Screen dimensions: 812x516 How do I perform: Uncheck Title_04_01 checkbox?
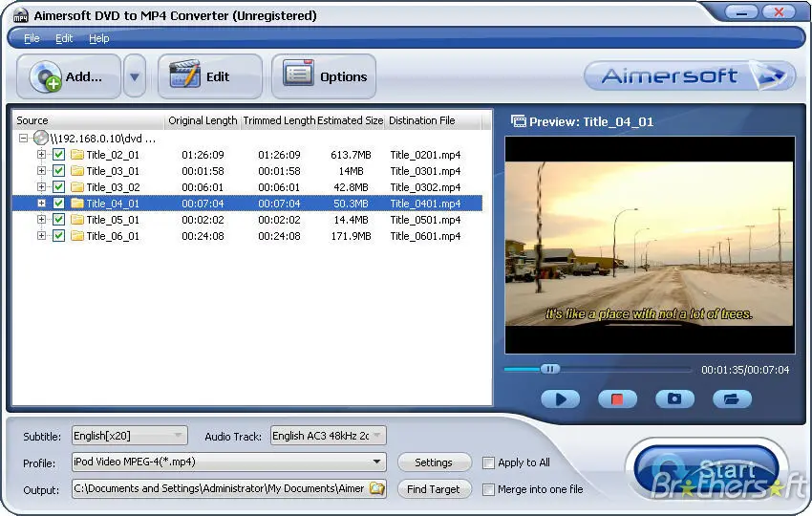[58, 204]
